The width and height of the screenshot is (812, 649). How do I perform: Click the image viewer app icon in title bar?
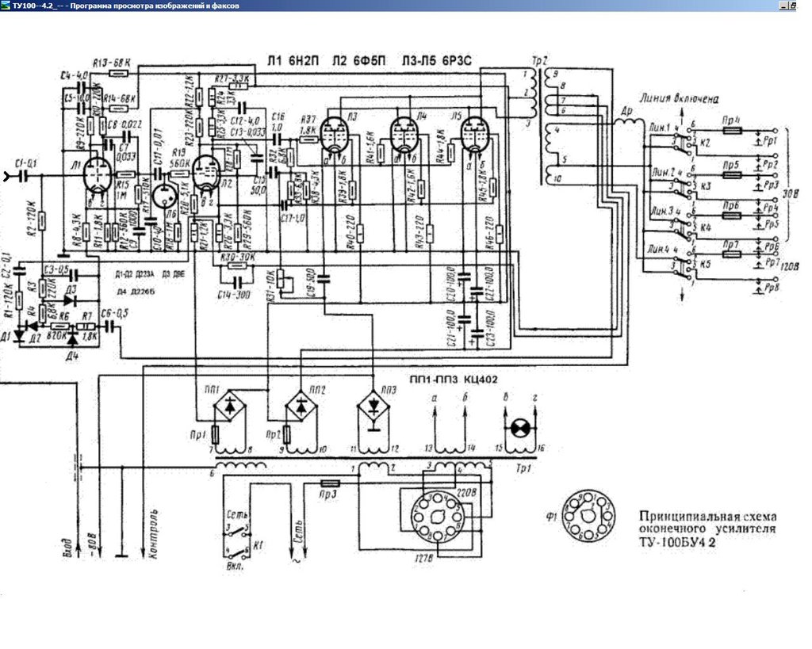[5, 6]
